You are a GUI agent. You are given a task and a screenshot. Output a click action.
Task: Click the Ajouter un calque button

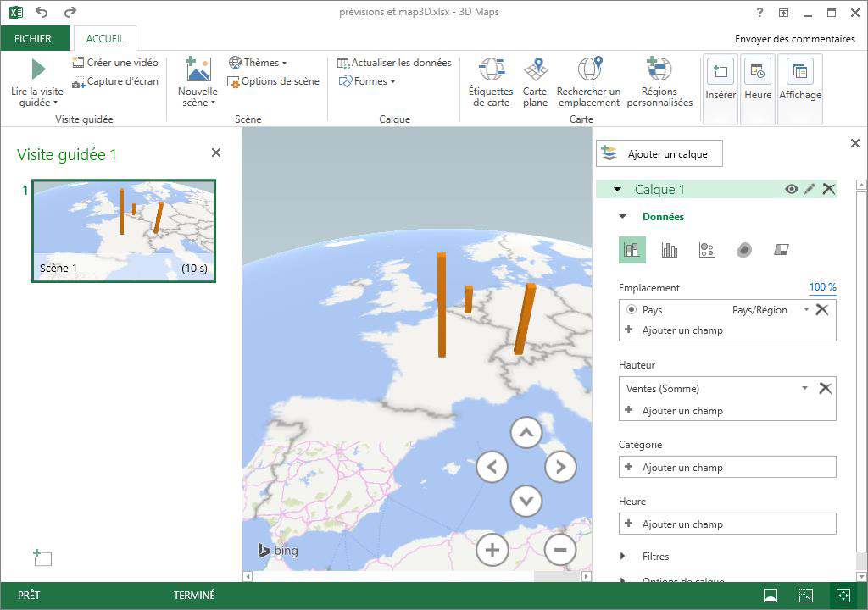[659, 154]
